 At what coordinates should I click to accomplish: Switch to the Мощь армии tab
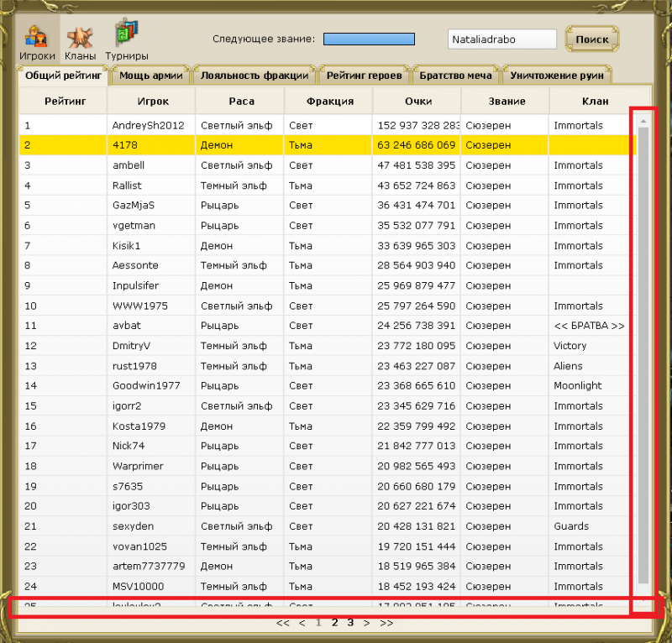(151, 76)
